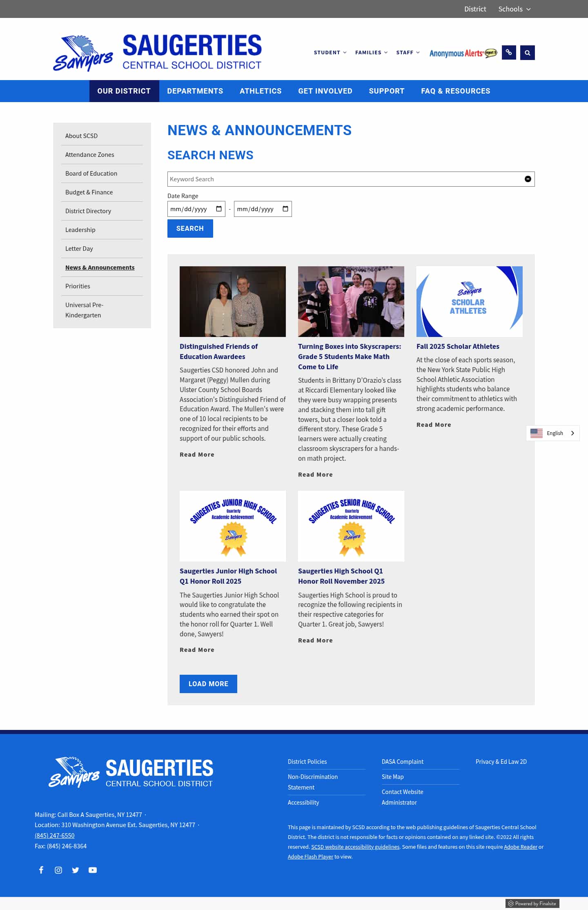The width and height of the screenshot is (588, 910).
Task: Open the GET INVOLVED nav item
Action: coord(325,91)
